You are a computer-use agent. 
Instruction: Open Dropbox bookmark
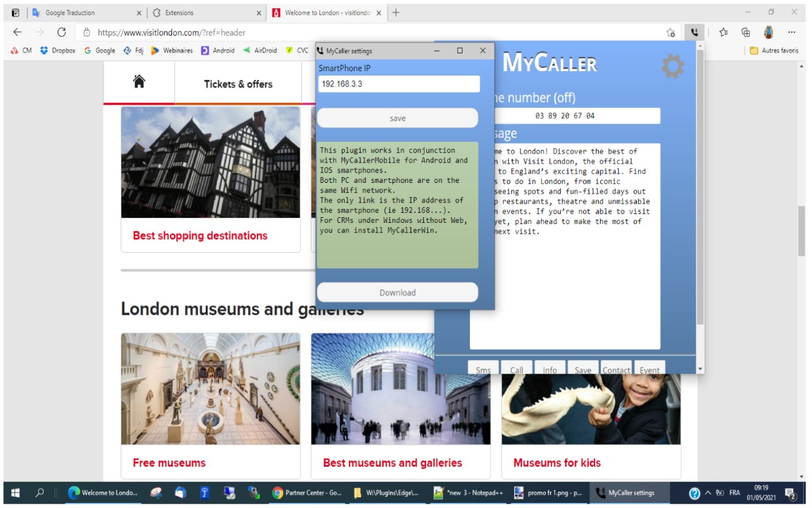click(58, 51)
